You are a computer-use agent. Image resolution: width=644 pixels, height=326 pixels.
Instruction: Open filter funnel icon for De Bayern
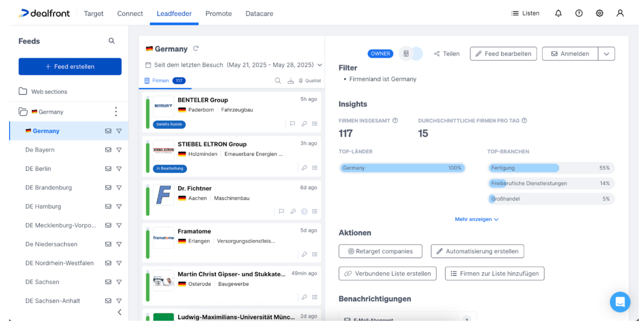[x=119, y=150]
